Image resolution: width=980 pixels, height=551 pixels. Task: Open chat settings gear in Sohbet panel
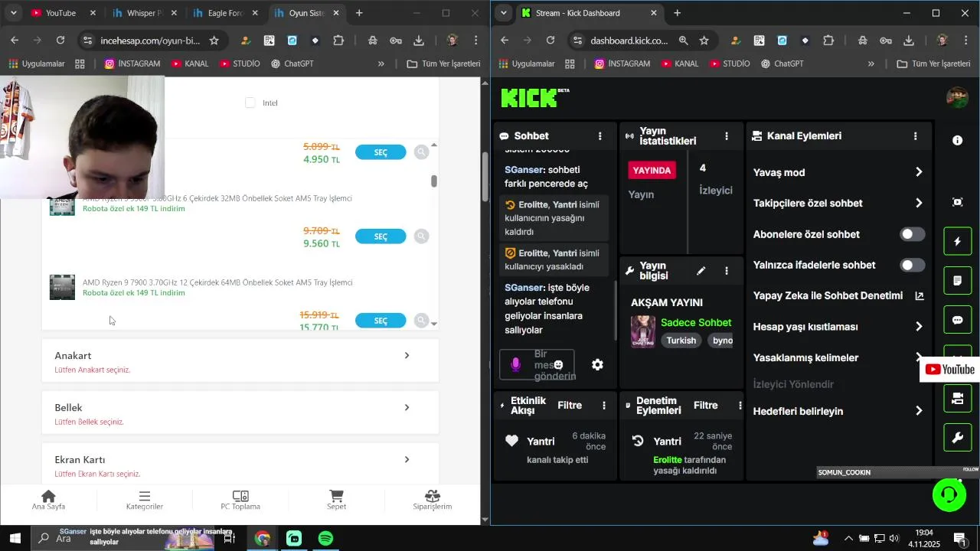coord(597,365)
